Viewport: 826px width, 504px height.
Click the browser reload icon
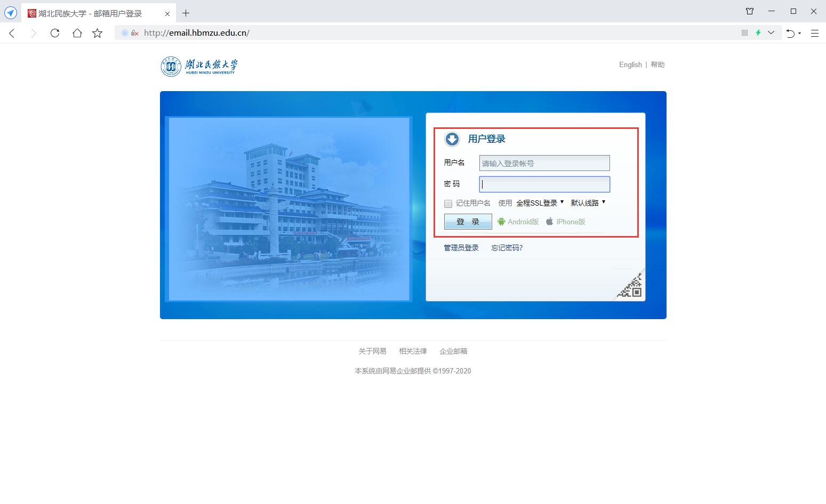(55, 33)
